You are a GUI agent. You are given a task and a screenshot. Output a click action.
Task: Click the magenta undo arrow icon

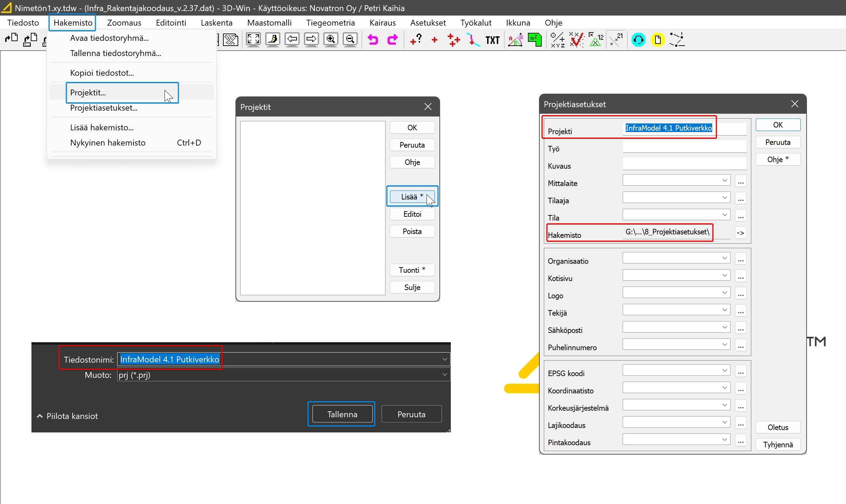click(x=373, y=40)
